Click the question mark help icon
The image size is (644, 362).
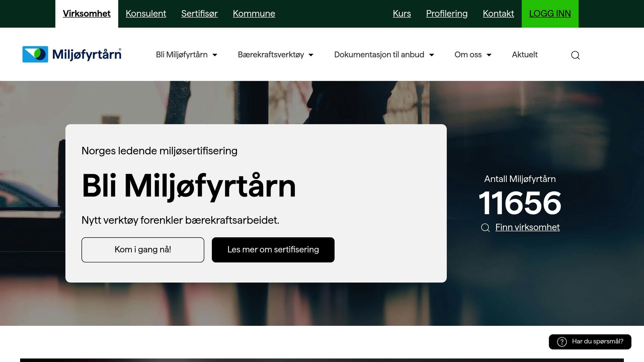tap(562, 342)
